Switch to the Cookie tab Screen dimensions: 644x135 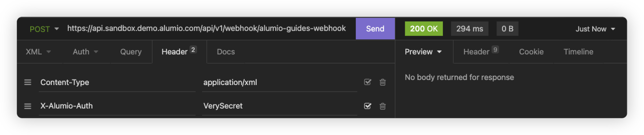(x=531, y=52)
